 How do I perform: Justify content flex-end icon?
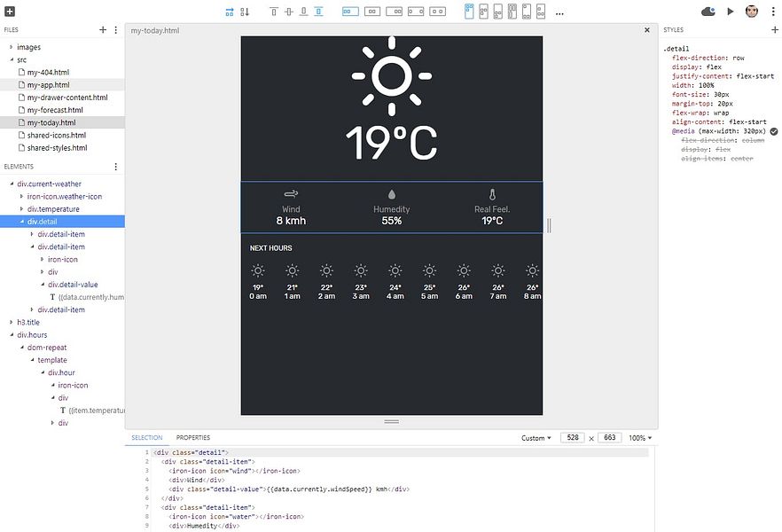coord(394,12)
